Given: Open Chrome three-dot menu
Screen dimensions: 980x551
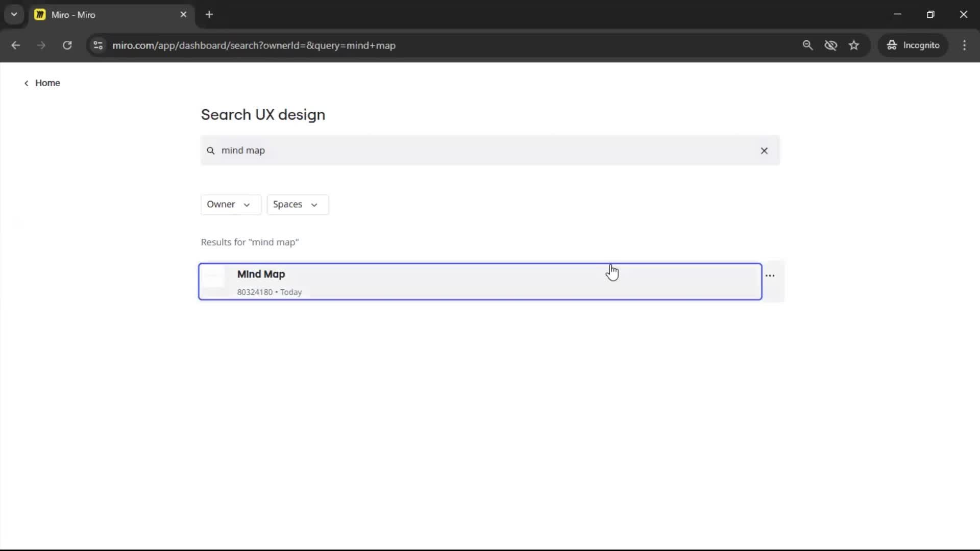Looking at the screenshot, I should tap(964, 45).
